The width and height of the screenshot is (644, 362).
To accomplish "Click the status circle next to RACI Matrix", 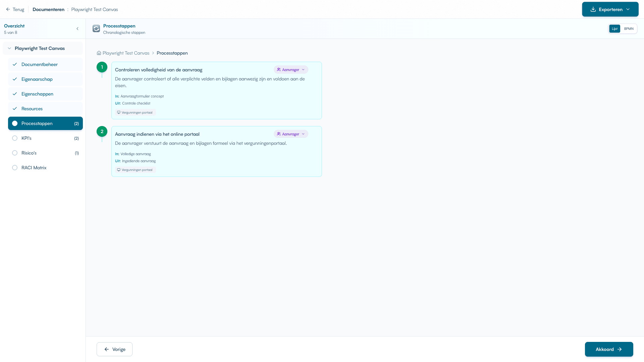I will pos(15,167).
